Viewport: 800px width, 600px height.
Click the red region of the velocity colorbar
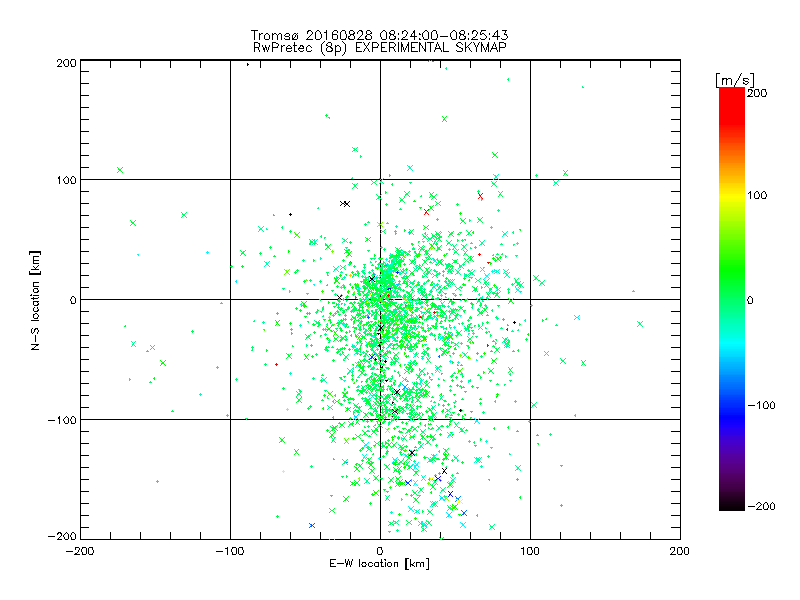coord(732,105)
